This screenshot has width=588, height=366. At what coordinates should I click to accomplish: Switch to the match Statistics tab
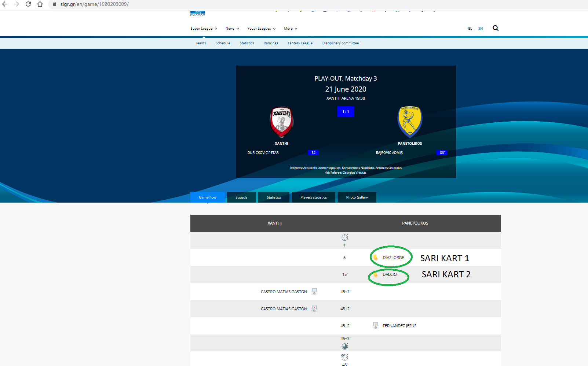[274, 197]
